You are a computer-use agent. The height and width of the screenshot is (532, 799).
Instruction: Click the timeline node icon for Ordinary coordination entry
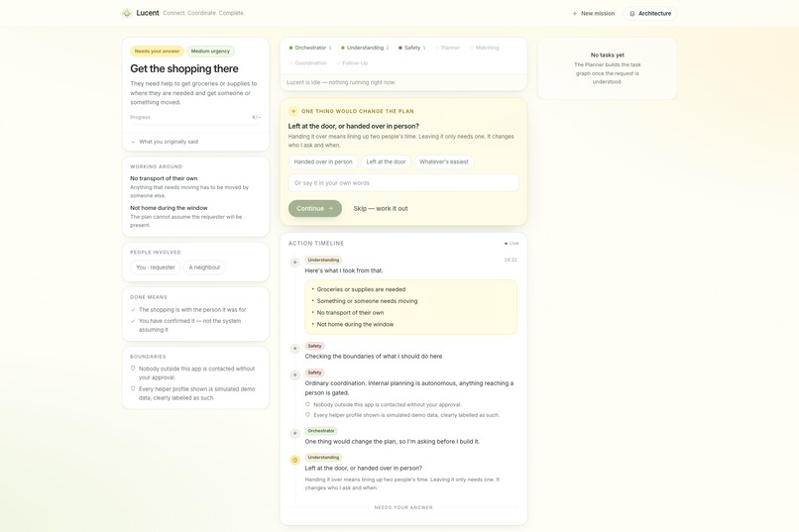coord(294,375)
